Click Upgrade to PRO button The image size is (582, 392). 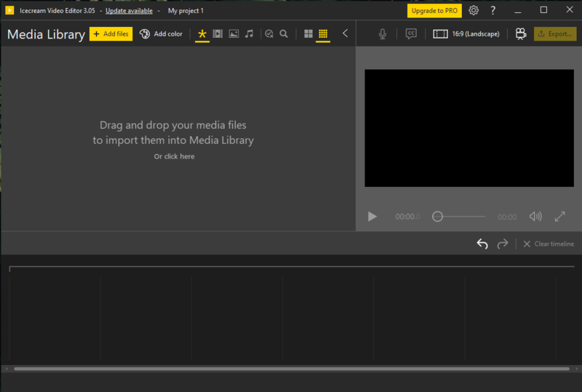tap(434, 11)
